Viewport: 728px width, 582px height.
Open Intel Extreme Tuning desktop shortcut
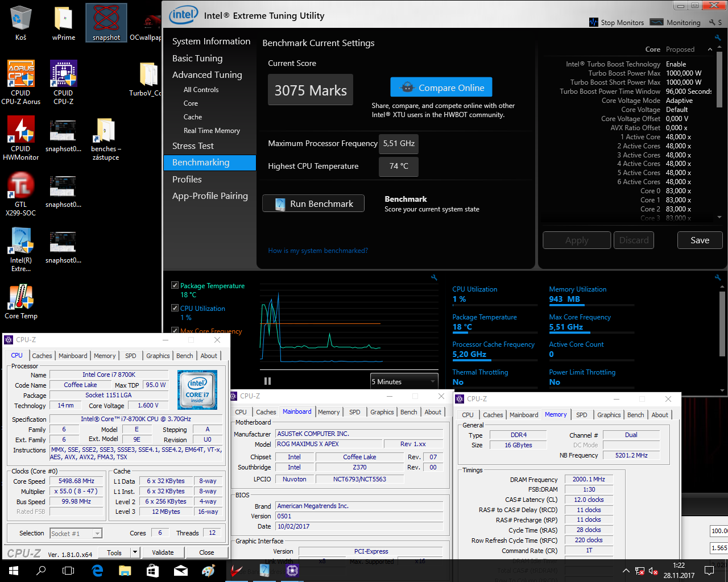click(x=21, y=250)
